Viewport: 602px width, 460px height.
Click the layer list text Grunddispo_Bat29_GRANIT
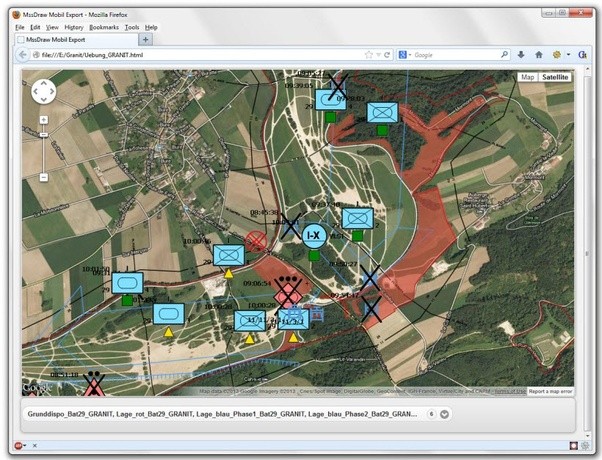[x=70, y=414]
